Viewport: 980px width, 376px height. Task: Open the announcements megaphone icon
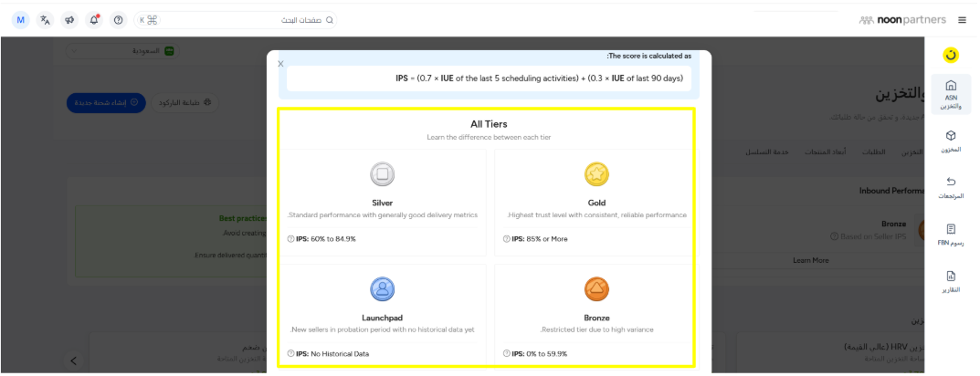point(69,19)
